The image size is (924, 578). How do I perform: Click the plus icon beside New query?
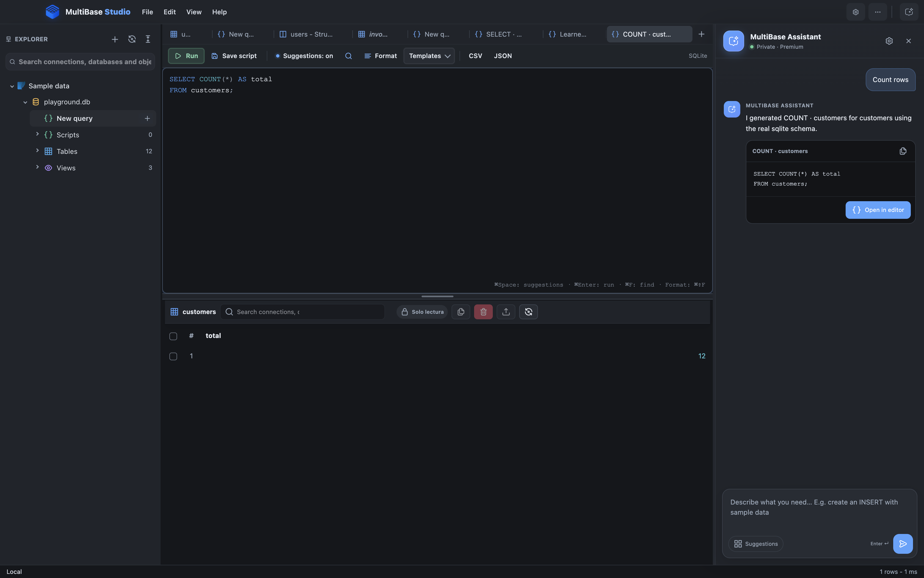point(147,119)
